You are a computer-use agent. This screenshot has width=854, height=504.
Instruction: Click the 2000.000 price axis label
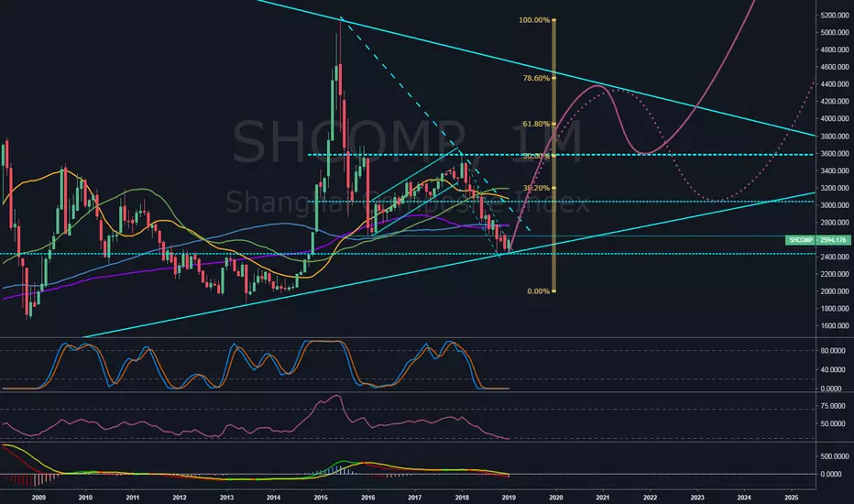coord(835,291)
